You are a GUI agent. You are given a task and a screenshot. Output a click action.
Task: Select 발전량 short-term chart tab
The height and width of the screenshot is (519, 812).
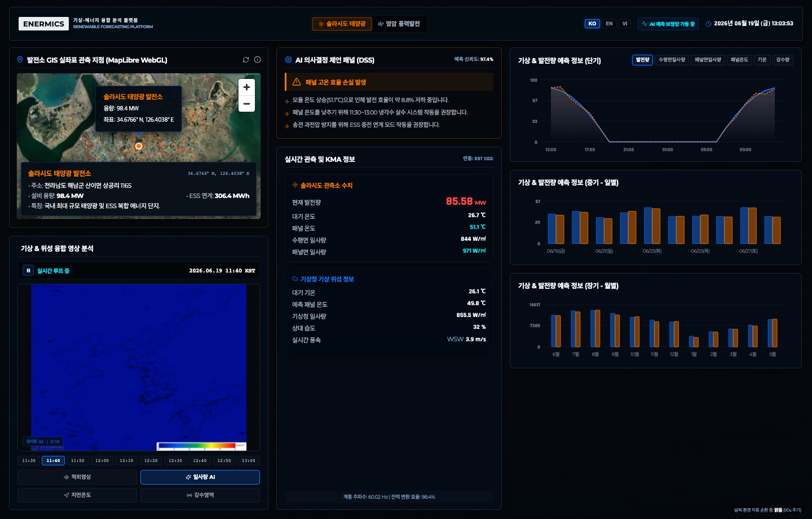tap(642, 60)
